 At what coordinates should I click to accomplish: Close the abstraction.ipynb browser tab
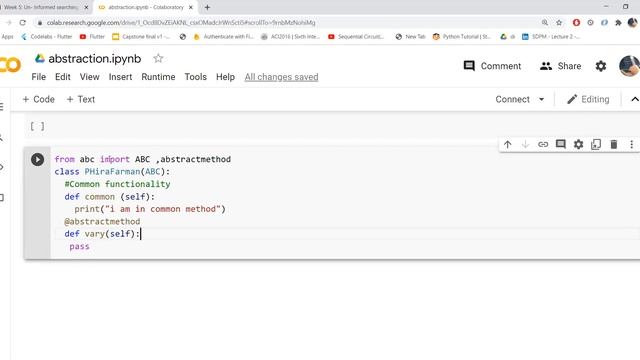[191, 7]
